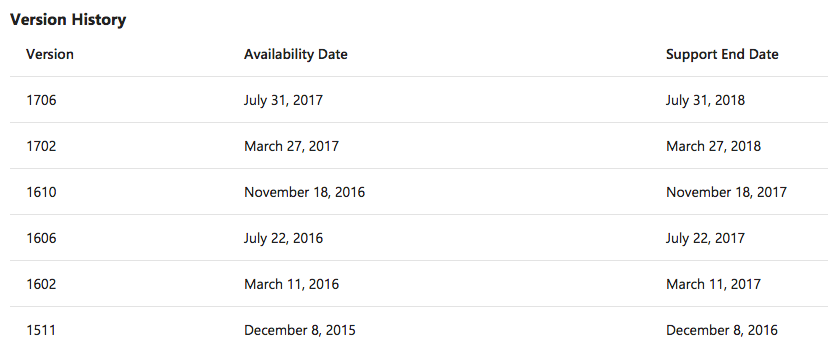Click the Version History heading
Image resolution: width=828 pixels, height=361 pixels.
pyautogui.click(x=68, y=20)
